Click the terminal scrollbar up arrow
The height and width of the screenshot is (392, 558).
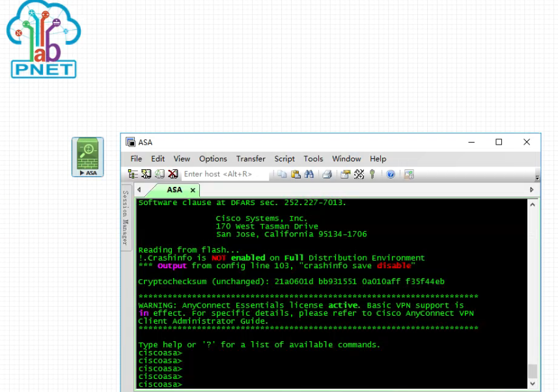coord(533,204)
